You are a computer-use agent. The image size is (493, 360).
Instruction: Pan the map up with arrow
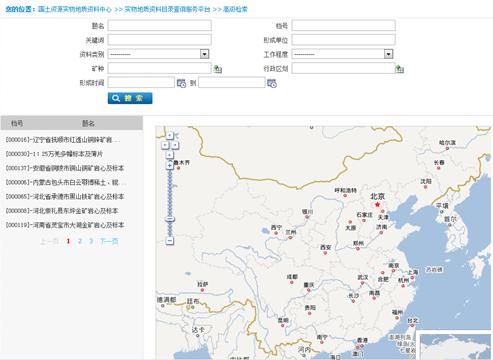(170, 135)
